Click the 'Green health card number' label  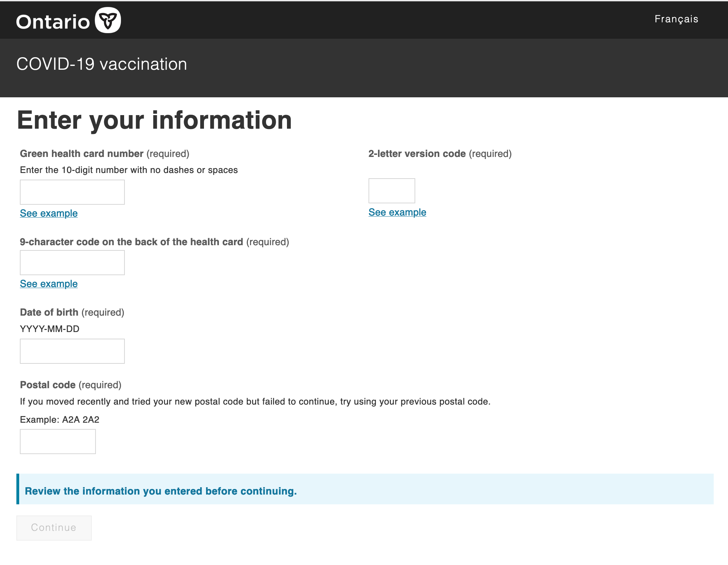point(82,154)
